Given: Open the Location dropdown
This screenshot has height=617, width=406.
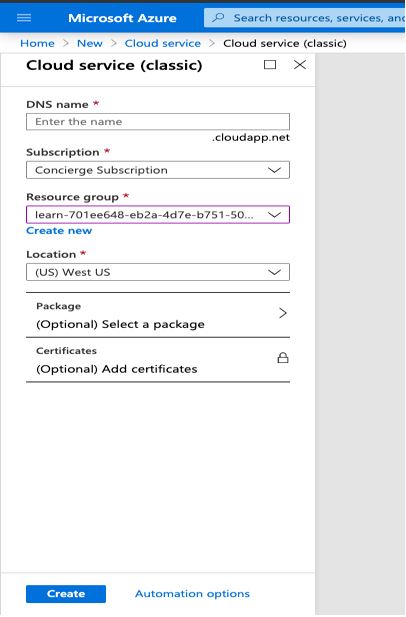Looking at the screenshot, I should click(x=158, y=272).
